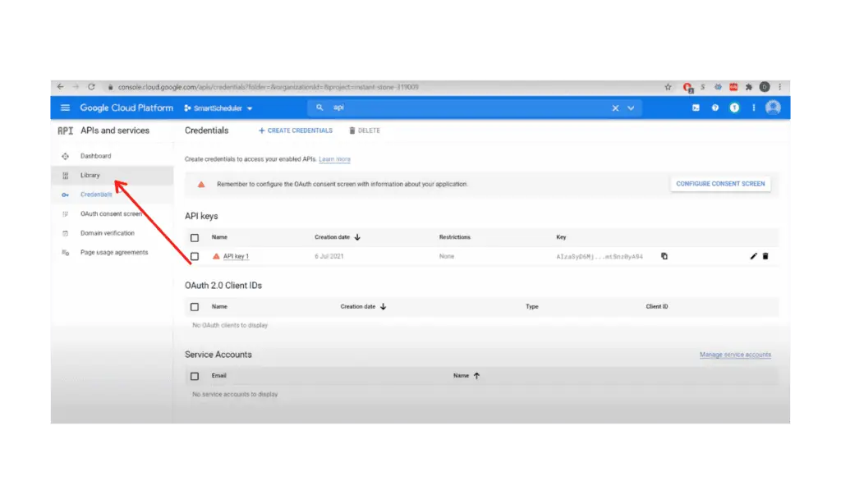Open the Manage service accounts link
Screen dimensions: 841x504
735,355
